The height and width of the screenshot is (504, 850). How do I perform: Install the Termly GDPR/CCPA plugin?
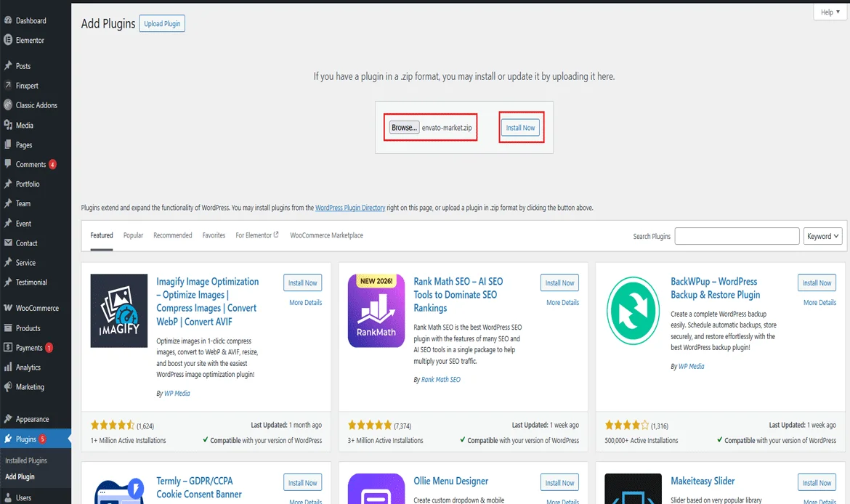pyautogui.click(x=302, y=482)
